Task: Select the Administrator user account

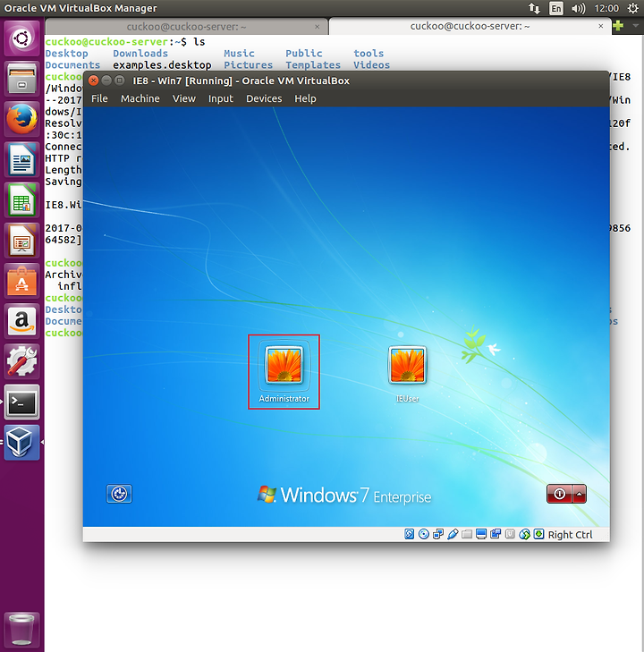Action: 284,372
